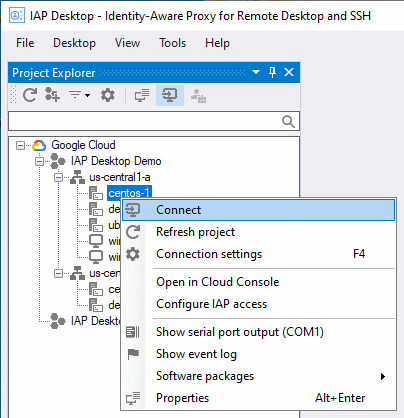This screenshot has height=418, width=404.
Task: Click the instance icon beside 'ce' in second zone
Action: [x=96, y=289]
